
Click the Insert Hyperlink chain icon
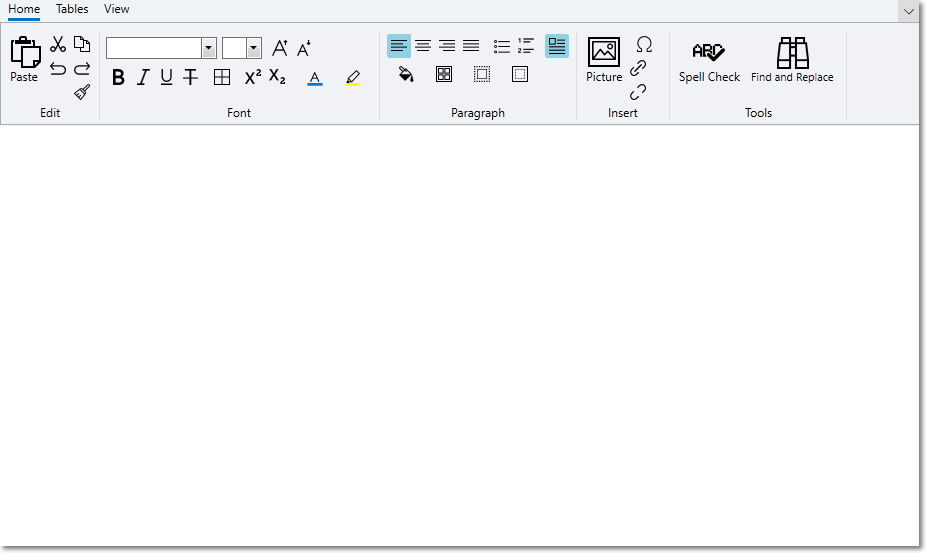[638, 68]
